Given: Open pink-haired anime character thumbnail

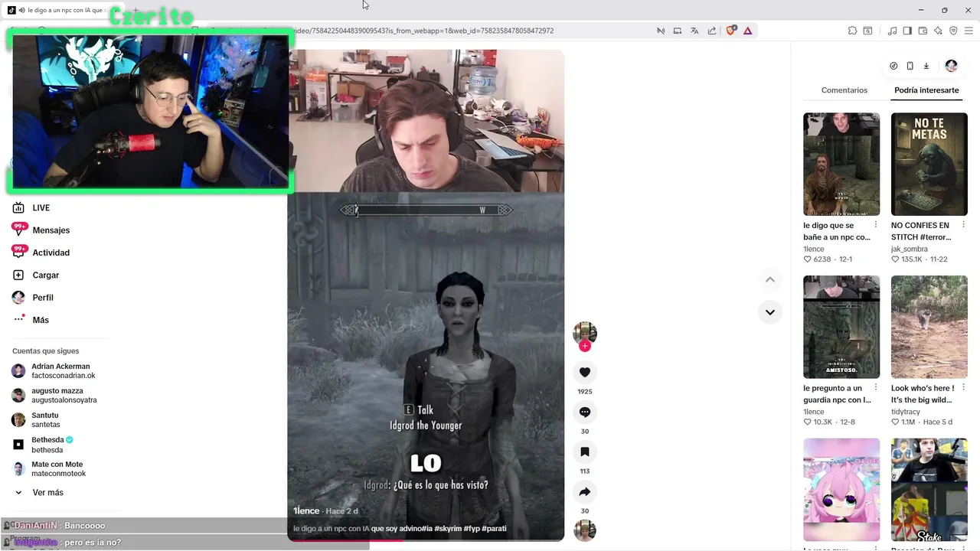Looking at the screenshot, I should click(841, 490).
